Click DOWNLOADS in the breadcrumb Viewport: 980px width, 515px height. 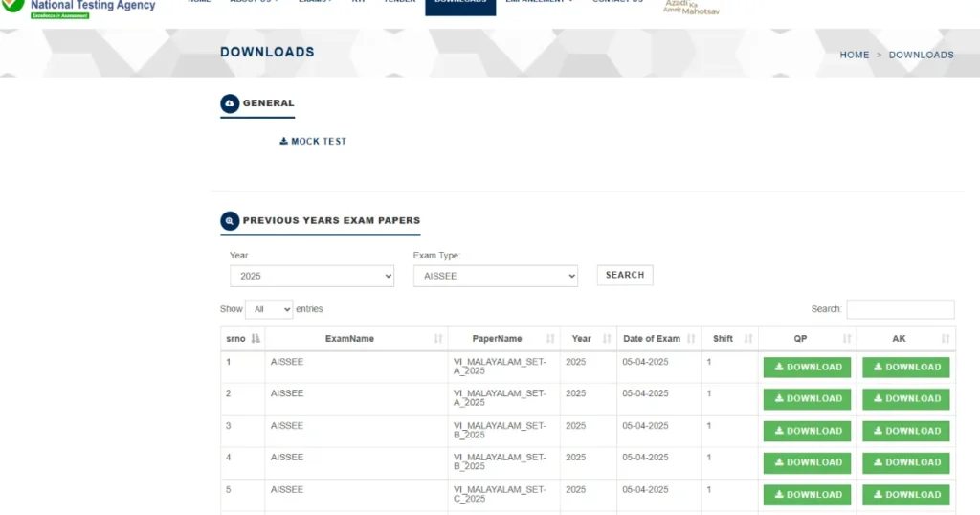[x=922, y=55]
